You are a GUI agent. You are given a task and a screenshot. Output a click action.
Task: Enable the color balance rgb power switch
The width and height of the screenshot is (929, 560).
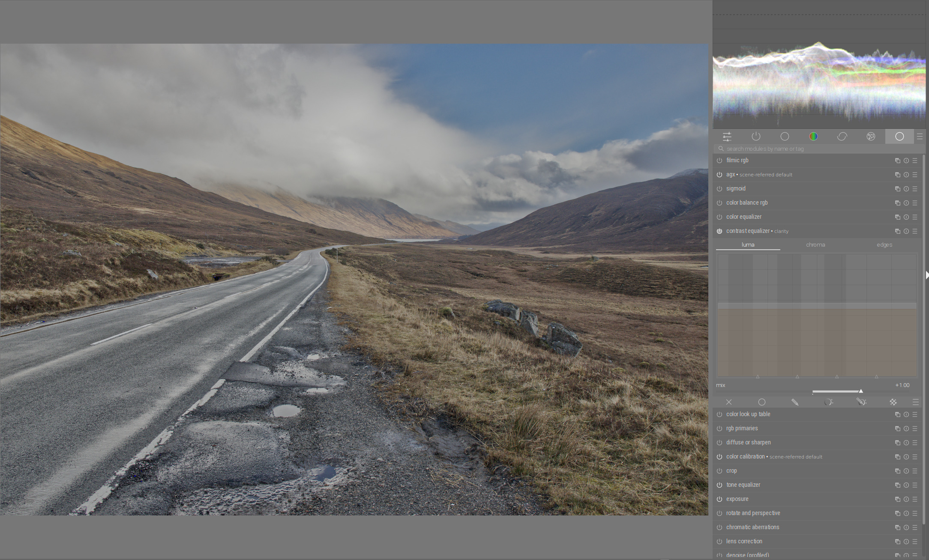[719, 203]
